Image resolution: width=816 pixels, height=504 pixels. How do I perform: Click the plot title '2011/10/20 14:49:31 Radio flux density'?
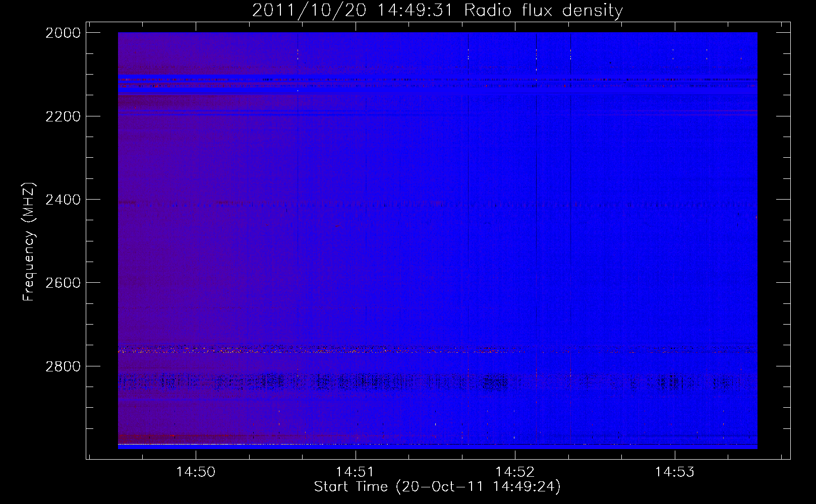click(437, 10)
